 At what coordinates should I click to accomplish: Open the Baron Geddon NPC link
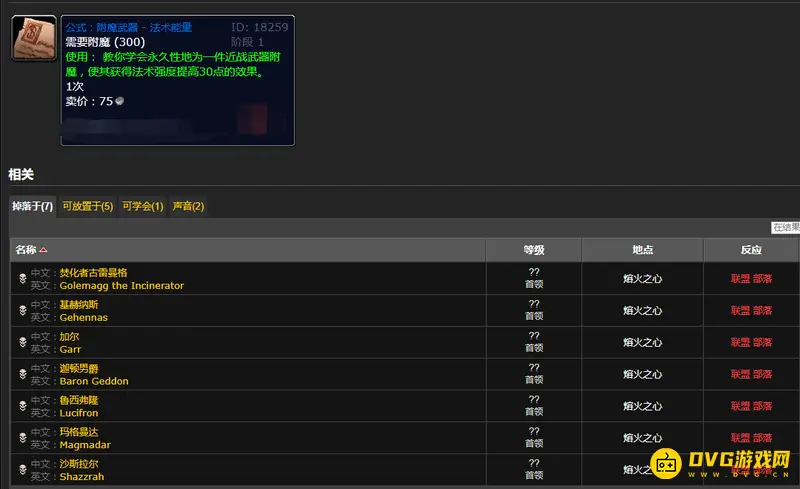(x=94, y=381)
